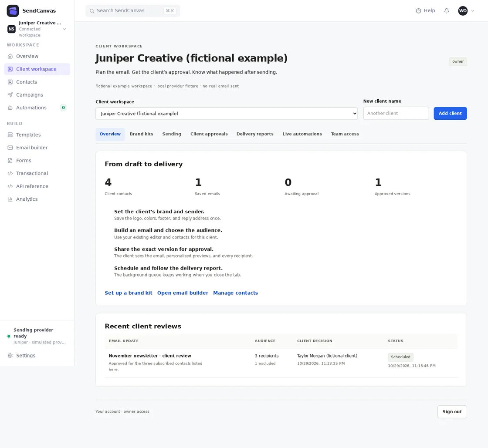
Task: Select the Overview tab
Action: (110, 134)
